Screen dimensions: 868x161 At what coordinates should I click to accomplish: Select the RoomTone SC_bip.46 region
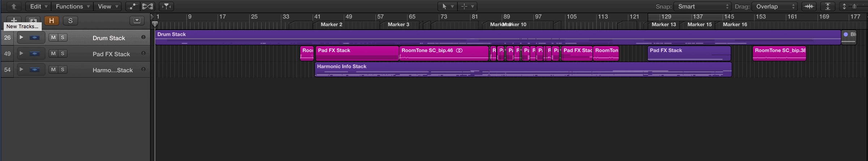444,54
